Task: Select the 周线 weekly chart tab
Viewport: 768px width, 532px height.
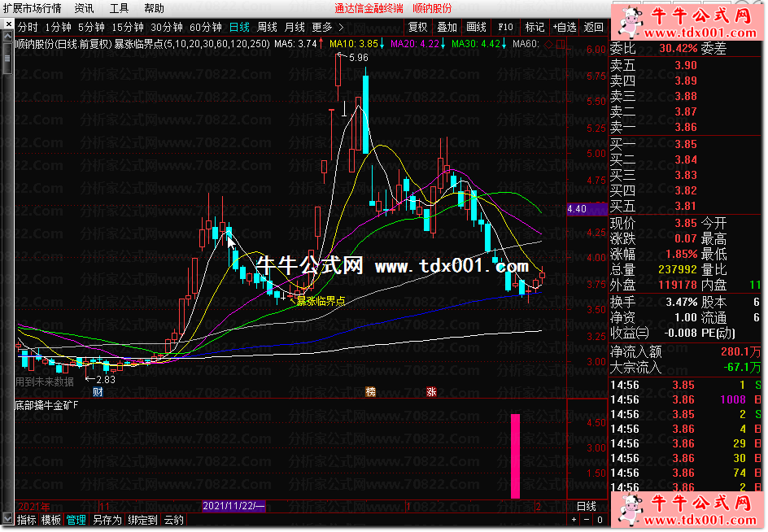Action: click(267, 28)
